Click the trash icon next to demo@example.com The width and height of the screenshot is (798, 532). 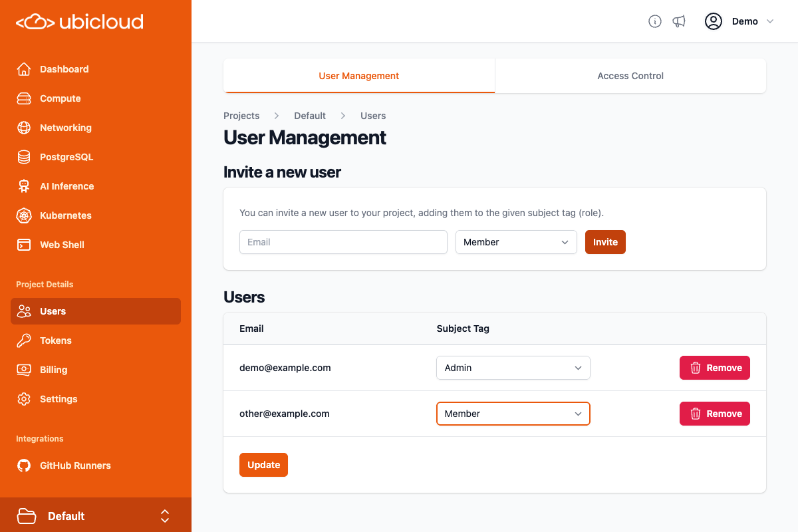696,368
